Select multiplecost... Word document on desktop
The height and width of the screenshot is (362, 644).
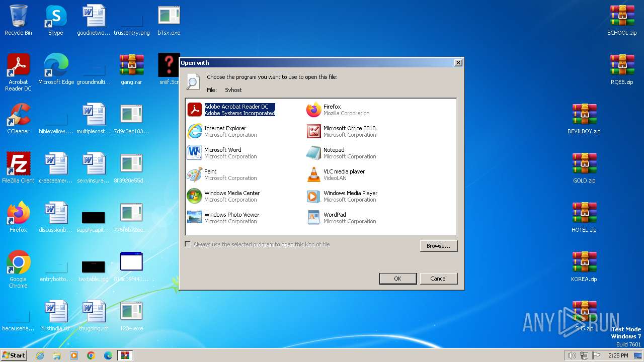(x=94, y=119)
